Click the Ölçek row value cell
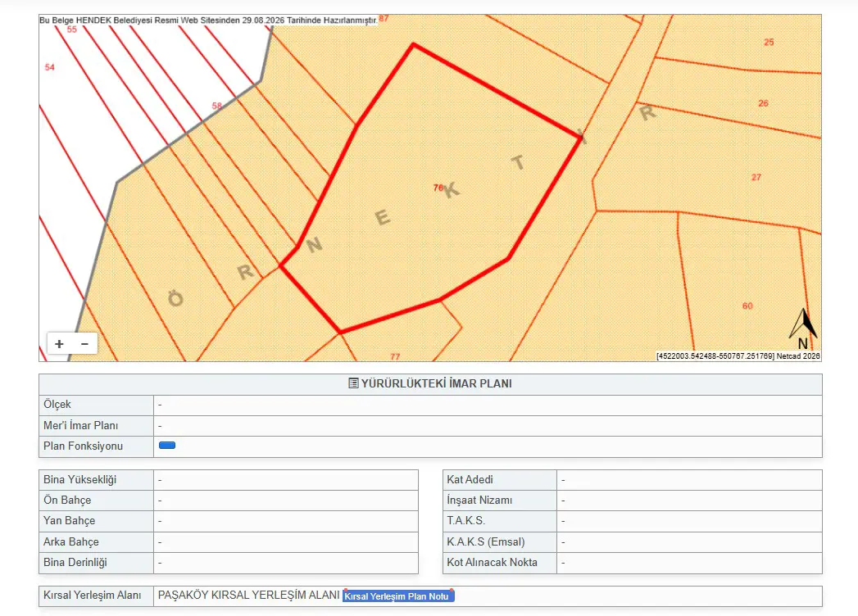The image size is (858, 616). click(488, 405)
